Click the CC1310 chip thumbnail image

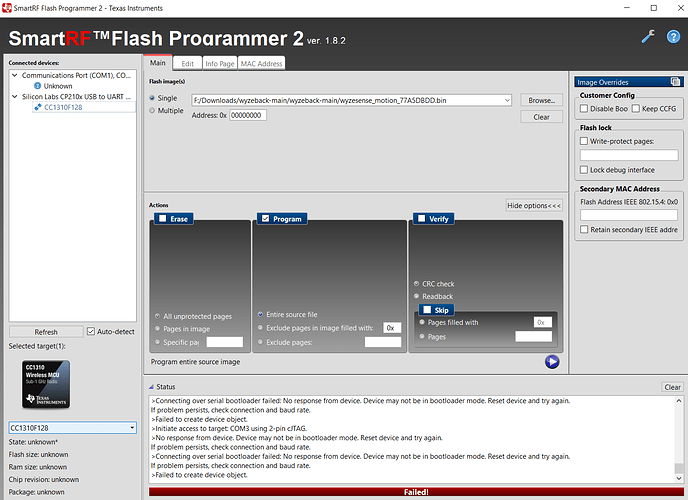coord(46,385)
